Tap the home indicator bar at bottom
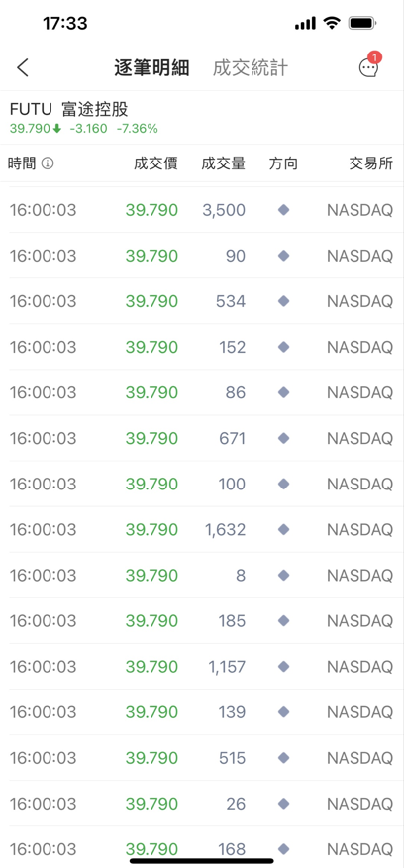404x868 pixels. tap(202, 861)
